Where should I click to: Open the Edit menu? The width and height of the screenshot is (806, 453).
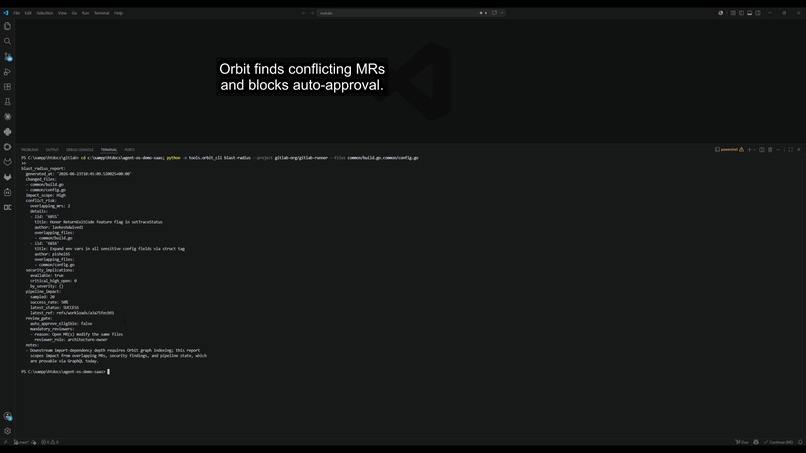pos(28,13)
